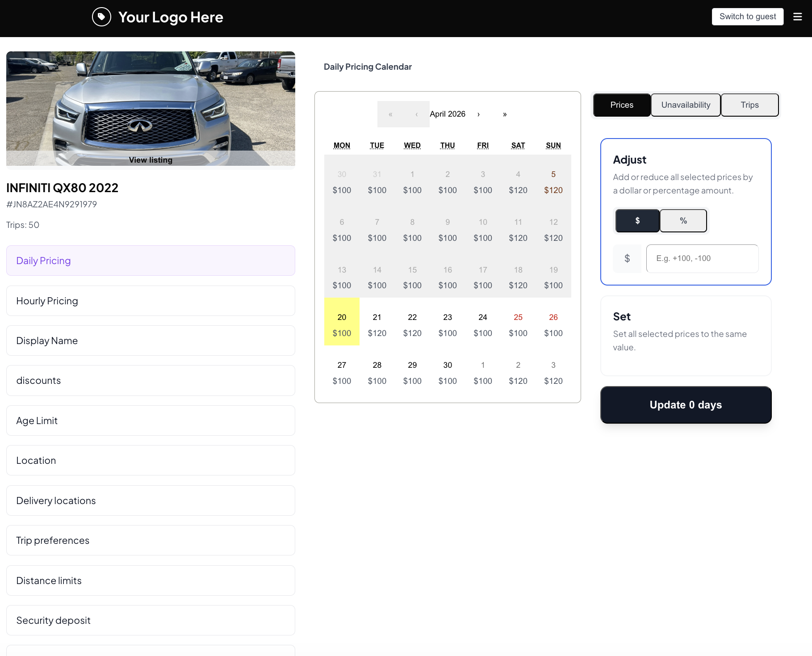Expand the Hourly Pricing section
Image resolution: width=812 pixels, height=656 pixels.
click(151, 300)
